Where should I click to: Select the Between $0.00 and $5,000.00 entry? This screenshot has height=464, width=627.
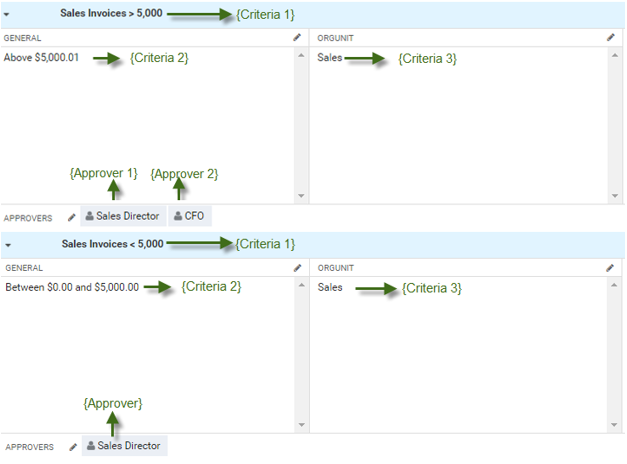71,287
